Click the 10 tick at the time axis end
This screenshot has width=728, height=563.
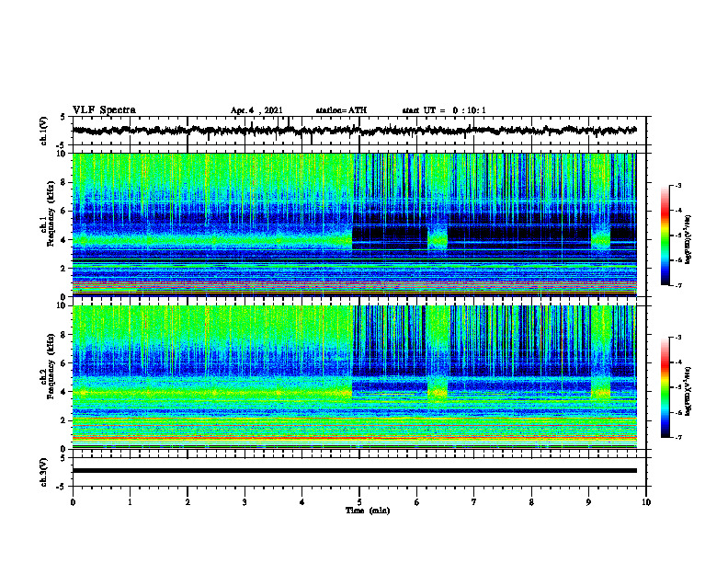coord(646,502)
